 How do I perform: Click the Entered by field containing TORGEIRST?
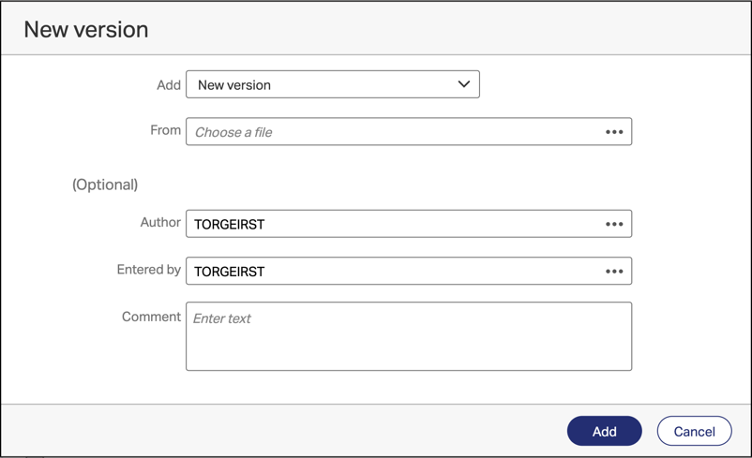(x=409, y=271)
